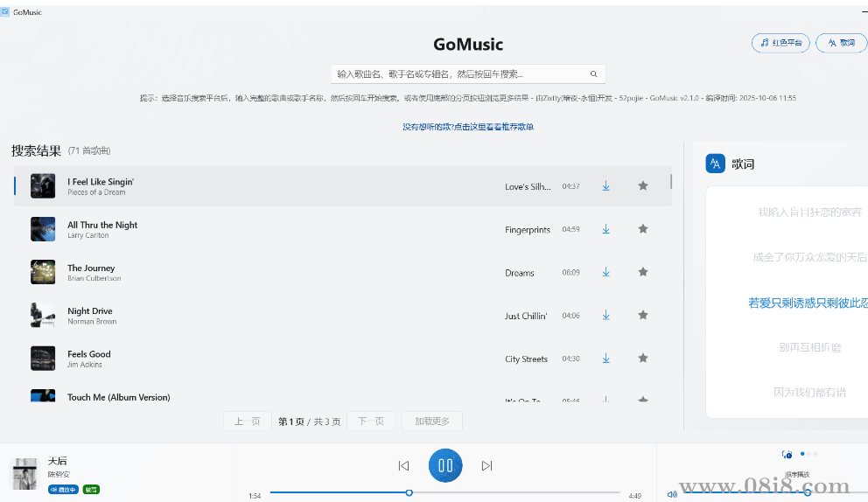Viewport: 868px width, 502px height.
Task: Click the highlighted current lyric line
Action: 808,303
